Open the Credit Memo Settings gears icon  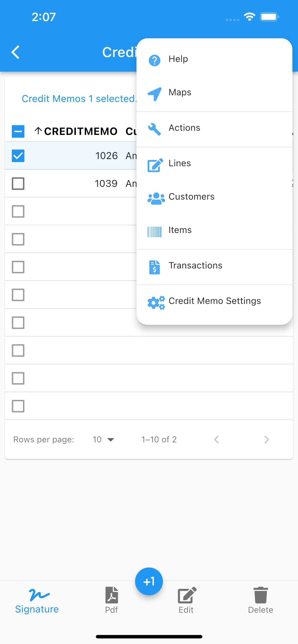(x=156, y=303)
